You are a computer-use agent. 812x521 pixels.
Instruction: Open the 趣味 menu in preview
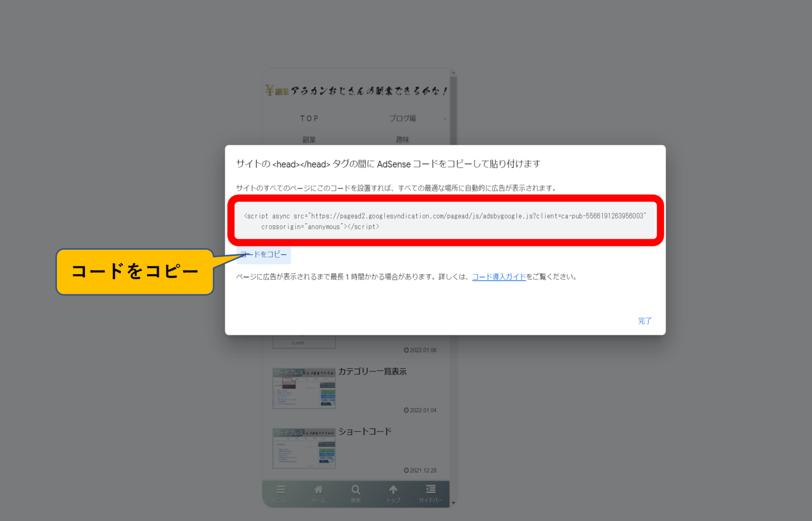coord(402,139)
